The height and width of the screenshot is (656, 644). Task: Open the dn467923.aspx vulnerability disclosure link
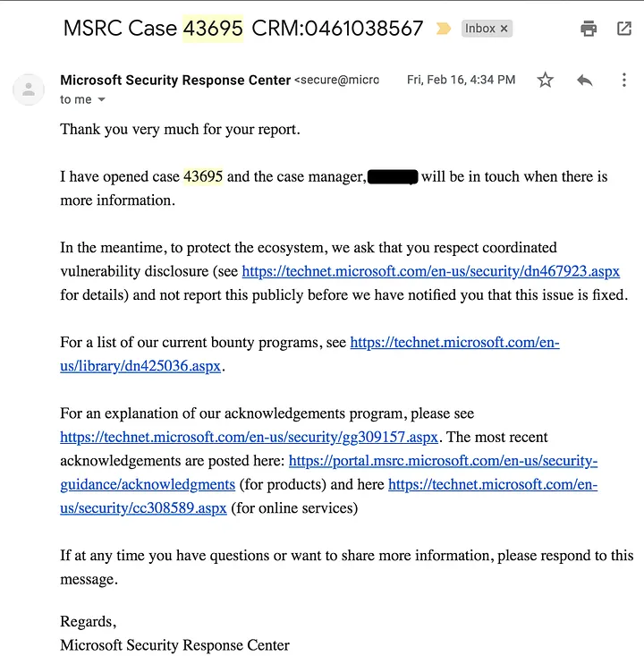(430, 271)
